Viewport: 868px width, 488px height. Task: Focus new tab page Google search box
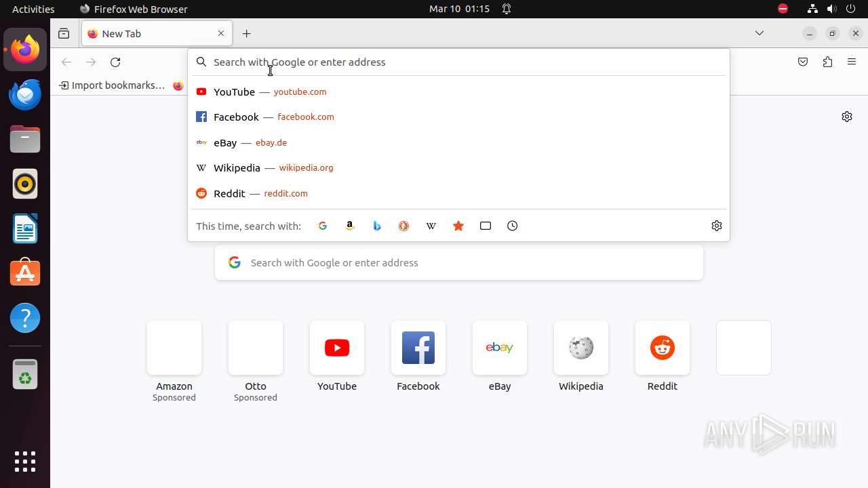point(459,263)
